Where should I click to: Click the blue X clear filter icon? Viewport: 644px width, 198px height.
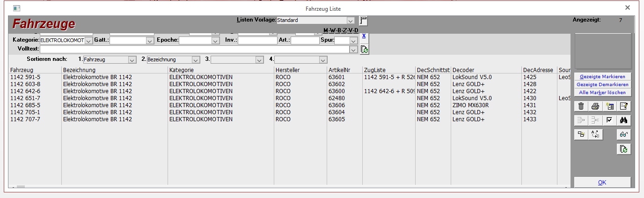click(x=365, y=36)
